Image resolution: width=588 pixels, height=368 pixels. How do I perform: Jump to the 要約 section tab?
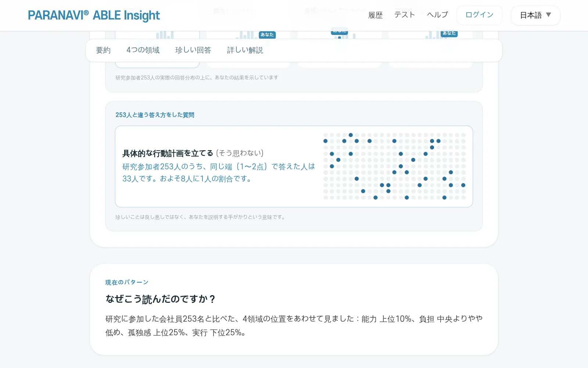point(103,50)
